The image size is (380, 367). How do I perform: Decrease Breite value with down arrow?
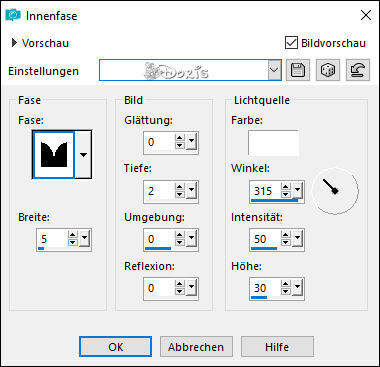[73, 243]
